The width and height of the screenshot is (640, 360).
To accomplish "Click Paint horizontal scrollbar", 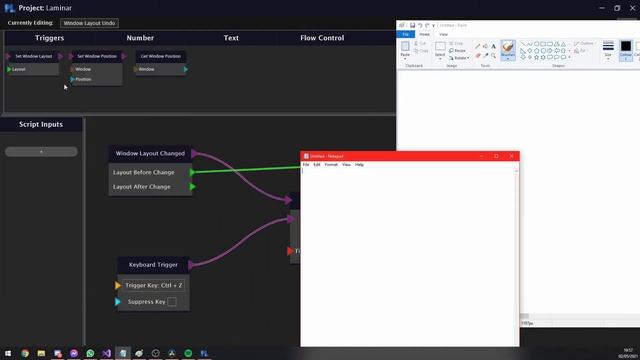I will 580,316.
